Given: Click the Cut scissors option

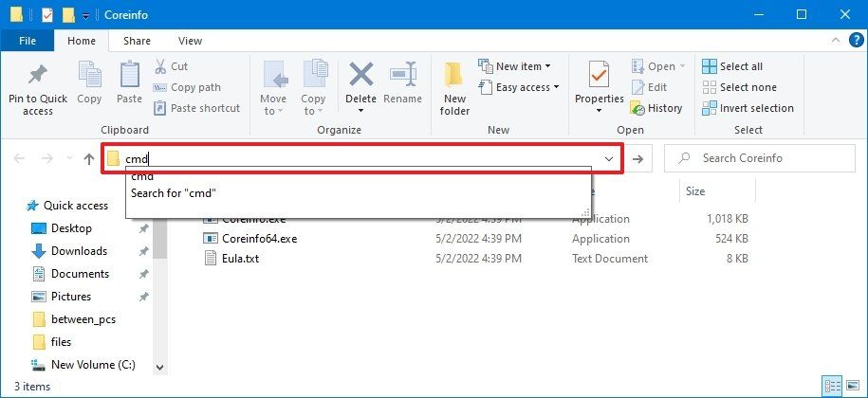Looking at the screenshot, I should pyautogui.click(x=171, y=66).
